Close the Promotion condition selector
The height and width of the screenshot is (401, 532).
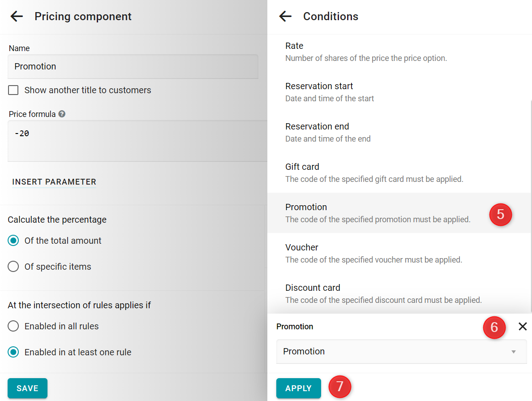coord(523,327)
